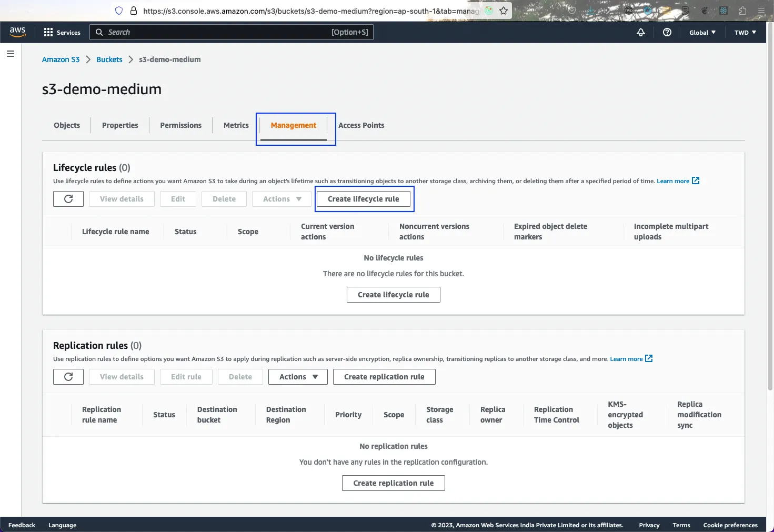The height and width of the screenshot is (532, 774).
Task: Open the notifications bell
Action: click(640, 32)
